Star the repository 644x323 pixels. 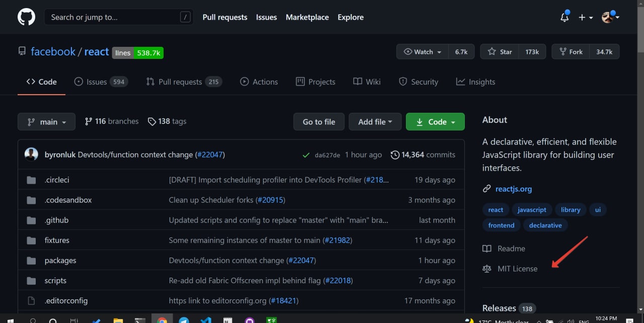500,52
